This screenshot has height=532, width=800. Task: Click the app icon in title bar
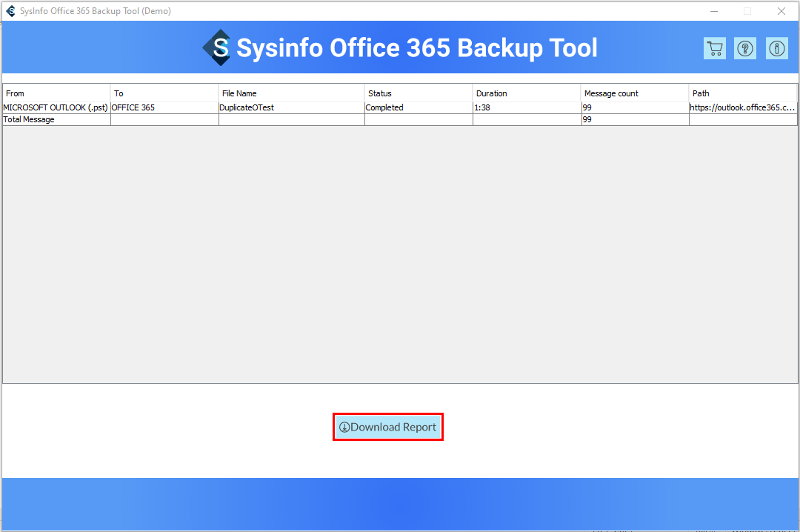click(10, 11)
